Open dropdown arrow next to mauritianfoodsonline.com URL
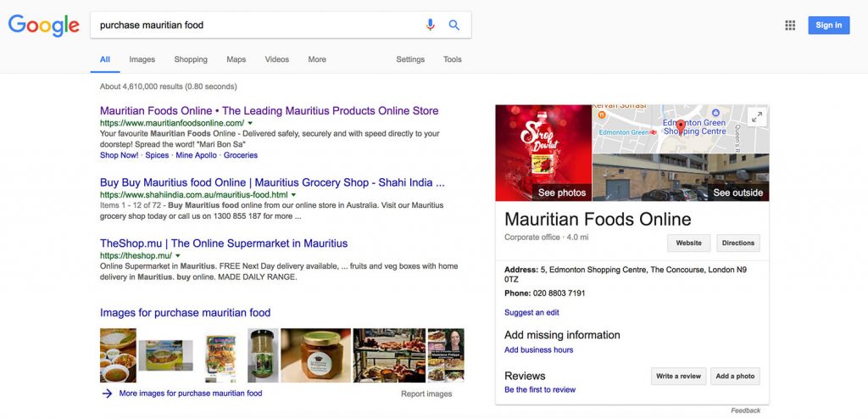This screenshot has width=868, height=419. (x=250, y=123)
